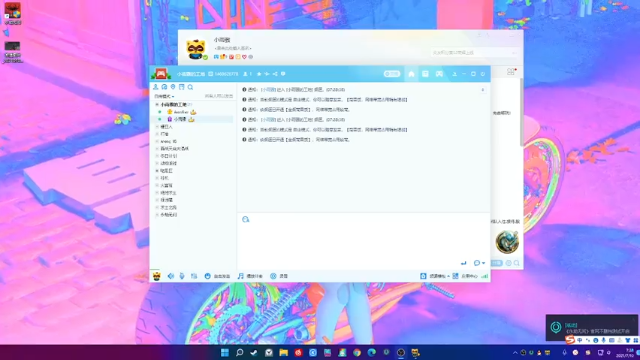Open Steam from the taskbar
Screen dimensions: 640x360
pos(254,353)
